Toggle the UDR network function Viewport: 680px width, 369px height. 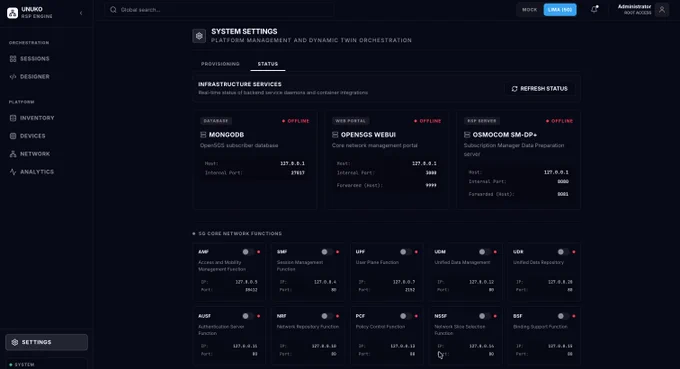point(563,252)
